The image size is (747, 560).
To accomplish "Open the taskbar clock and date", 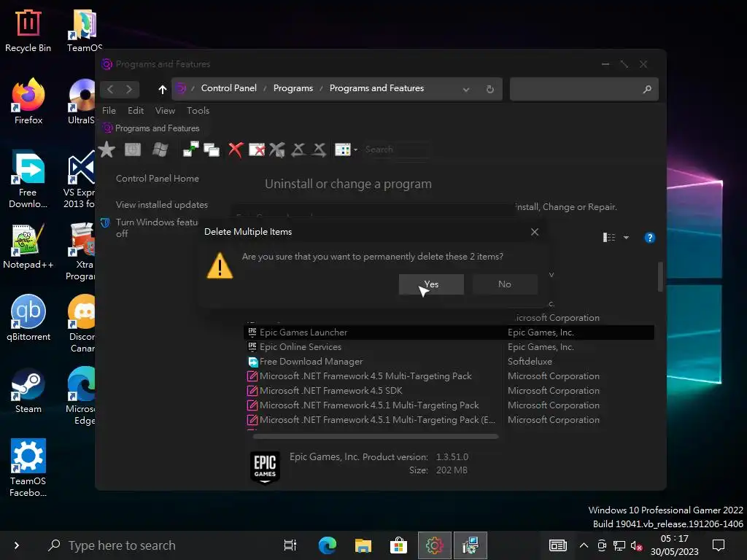I will pos(675,545).
